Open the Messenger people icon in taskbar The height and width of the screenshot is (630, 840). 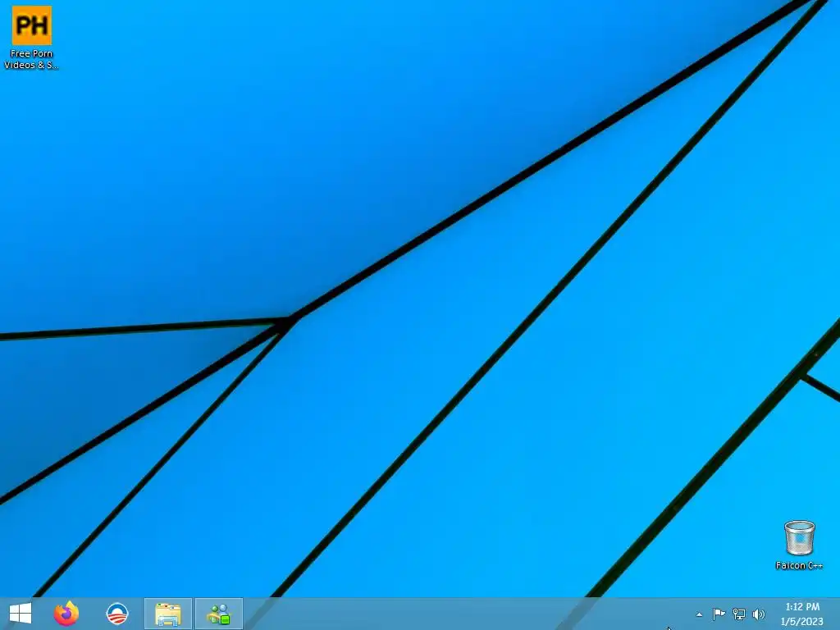click(x=218, y=614)
